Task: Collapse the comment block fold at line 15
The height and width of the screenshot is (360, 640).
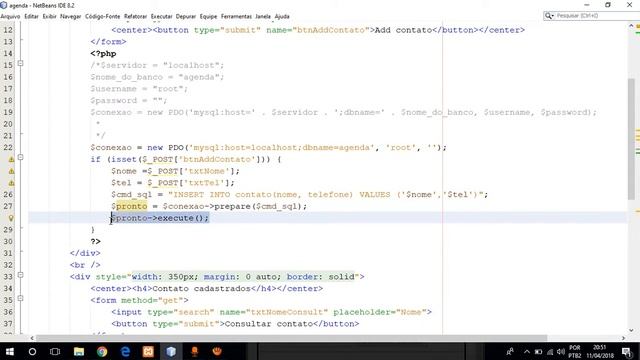Action: coord(20,64)
